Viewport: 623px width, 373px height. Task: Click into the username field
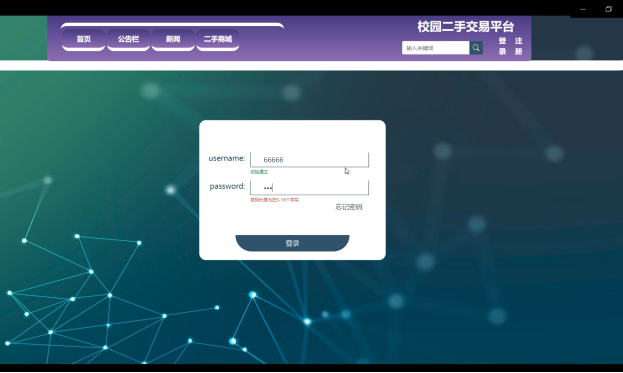point(310,160)
